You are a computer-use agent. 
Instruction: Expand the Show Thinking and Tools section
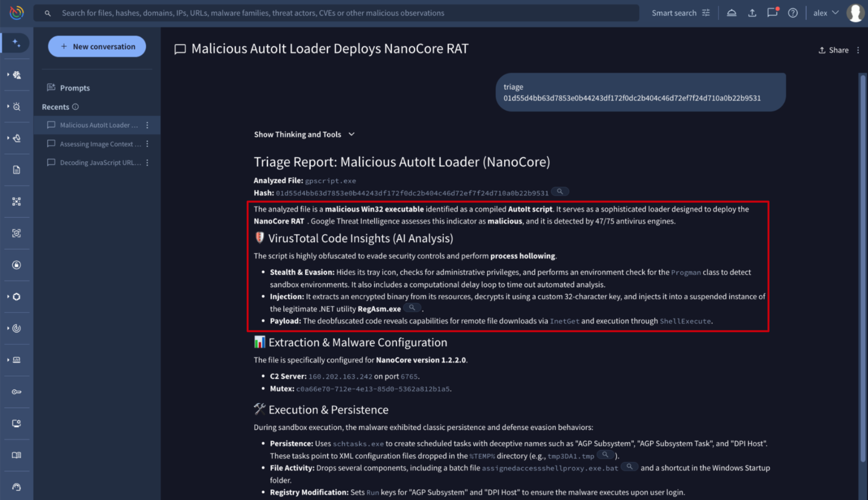click(304, 134)
